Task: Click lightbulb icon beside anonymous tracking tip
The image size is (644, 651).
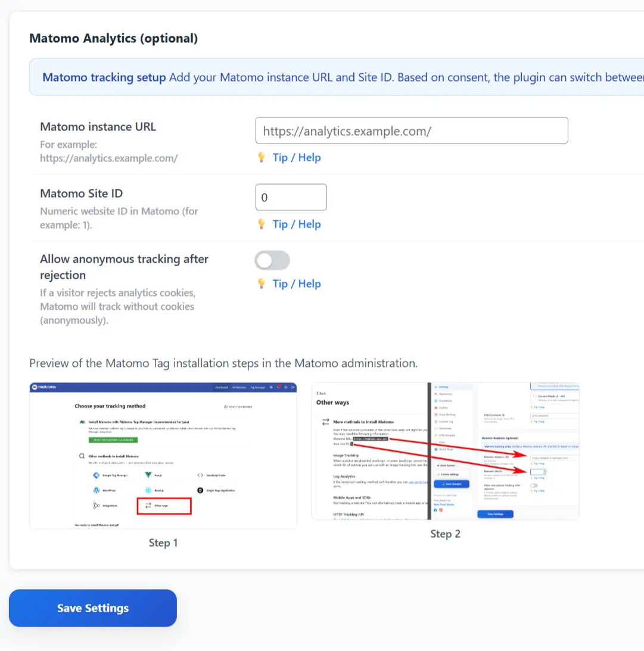Action: tap(261, 284)
